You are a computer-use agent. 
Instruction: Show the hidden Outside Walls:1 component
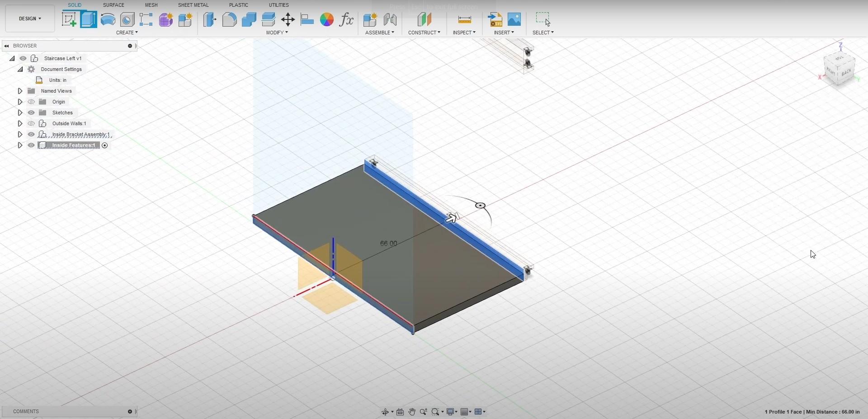tap(31, 123)
